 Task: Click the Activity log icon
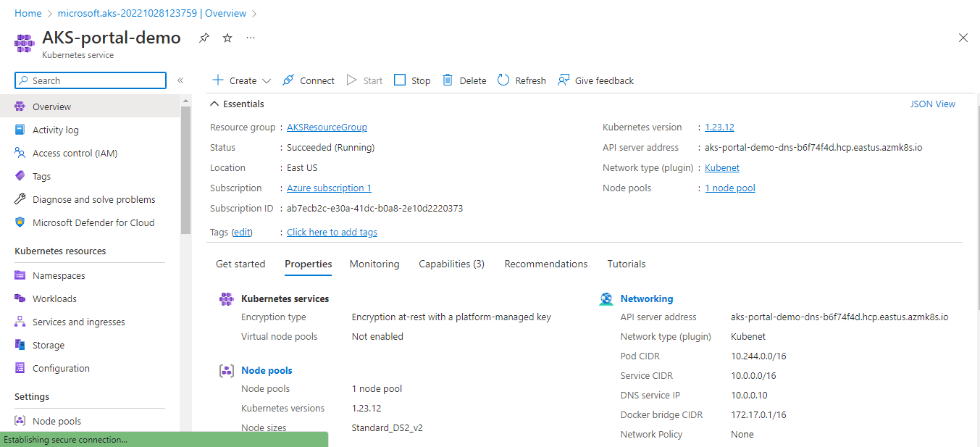tap(20, 130)
